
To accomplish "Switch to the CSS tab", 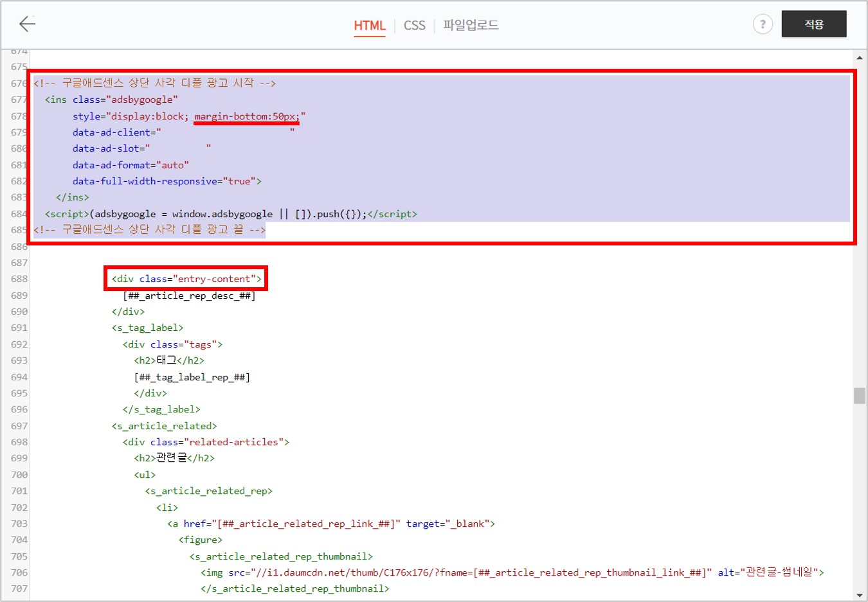I will tap(415, 25).
